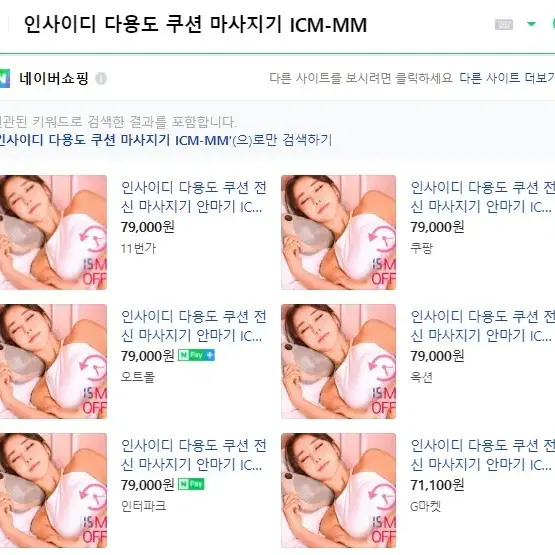
Task: Open the 11번가 product thumbnail
Action: pyautogui.click(x=53, y=232)
